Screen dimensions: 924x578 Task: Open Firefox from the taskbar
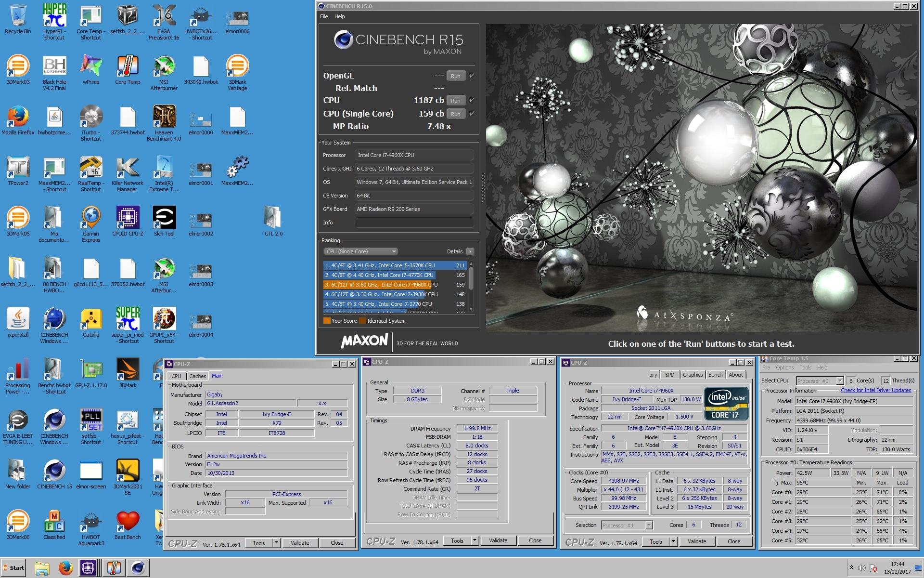tap(66, 568)
